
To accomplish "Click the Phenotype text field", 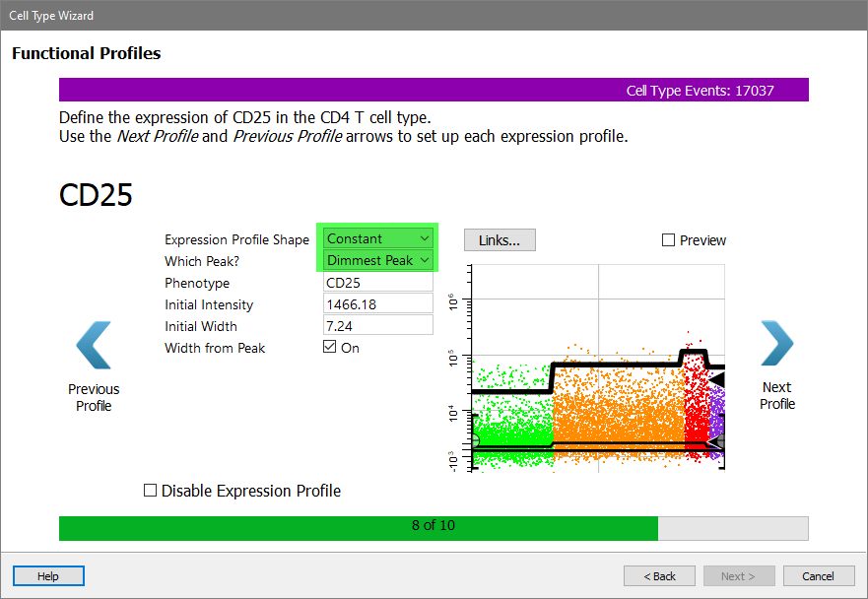I will tap(378, 283).
